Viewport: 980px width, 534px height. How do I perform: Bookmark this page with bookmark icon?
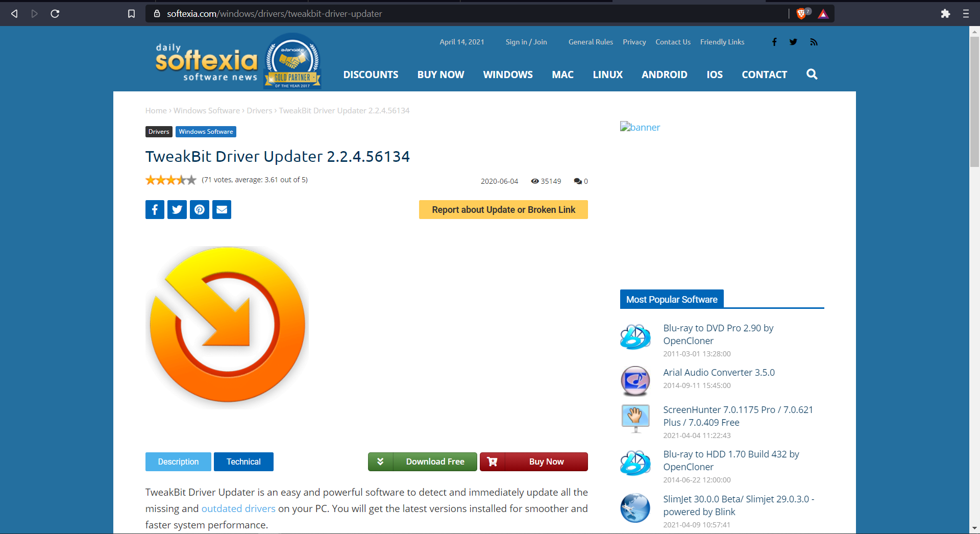pyautogui.click(x=131, y=14)
